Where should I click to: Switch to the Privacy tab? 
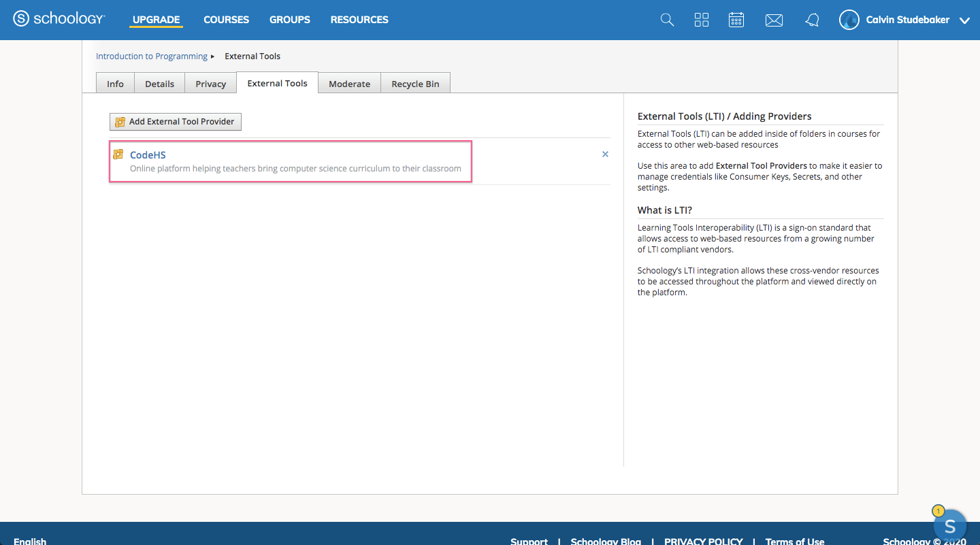pos(210,84)
